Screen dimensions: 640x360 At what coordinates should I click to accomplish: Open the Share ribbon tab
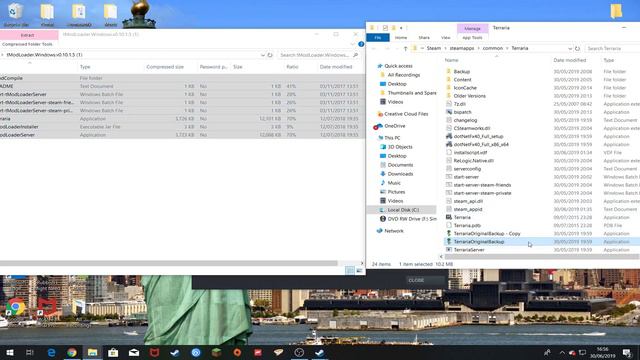pyautogui.click(x=424, y=38)
